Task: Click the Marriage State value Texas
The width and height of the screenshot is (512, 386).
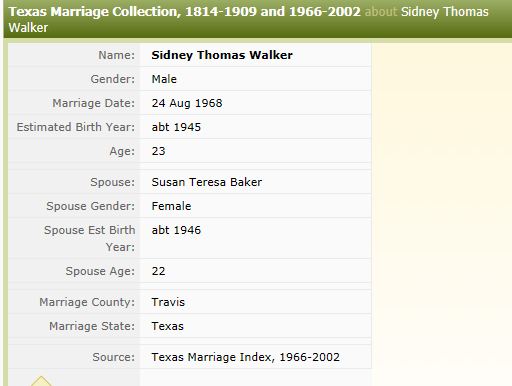Action: point(168,326)
